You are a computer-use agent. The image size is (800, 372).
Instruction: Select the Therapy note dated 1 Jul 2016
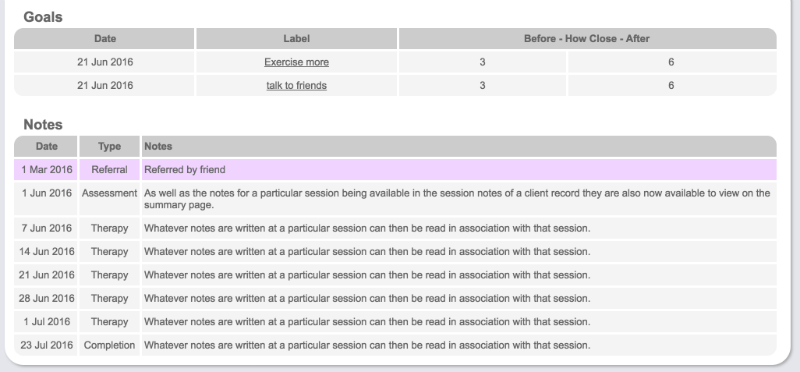(395, 322)
